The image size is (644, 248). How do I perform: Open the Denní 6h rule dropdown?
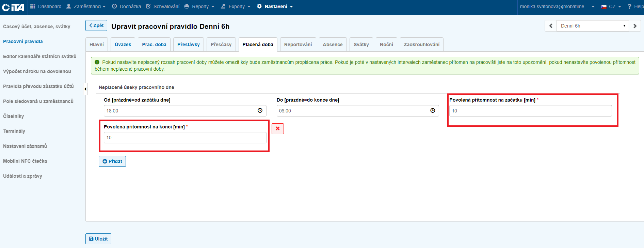[592, 26]
